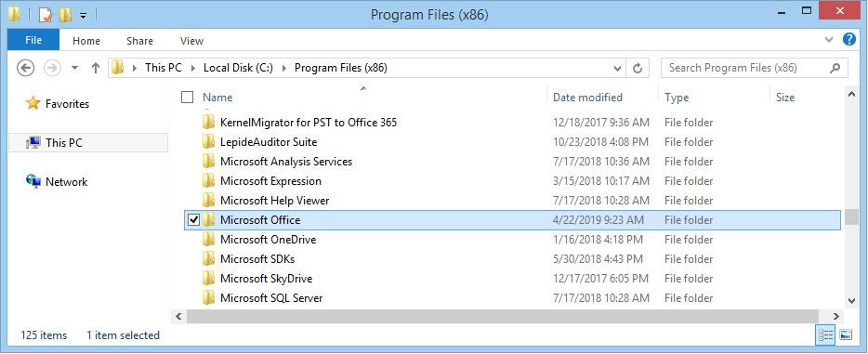Open the Recent locations dropdown arrow
Screen dimensions: 868x354
[75, 69]
